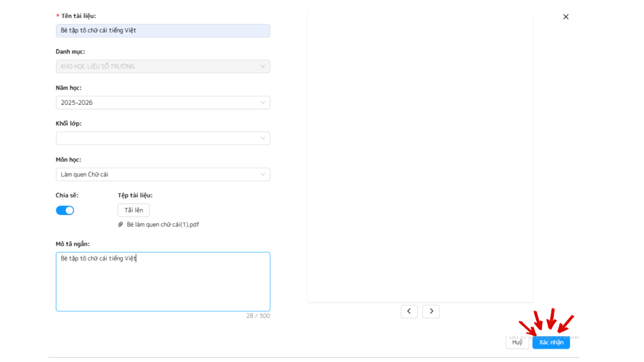The height and width of the screenshot is (362, 644).
Task: Click the Danh mục chevron arrow
Action: [x=263, y=66]
